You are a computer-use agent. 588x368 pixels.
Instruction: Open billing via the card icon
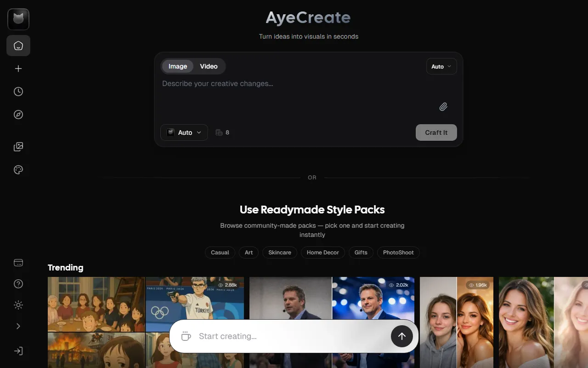(x=18, y=263)
